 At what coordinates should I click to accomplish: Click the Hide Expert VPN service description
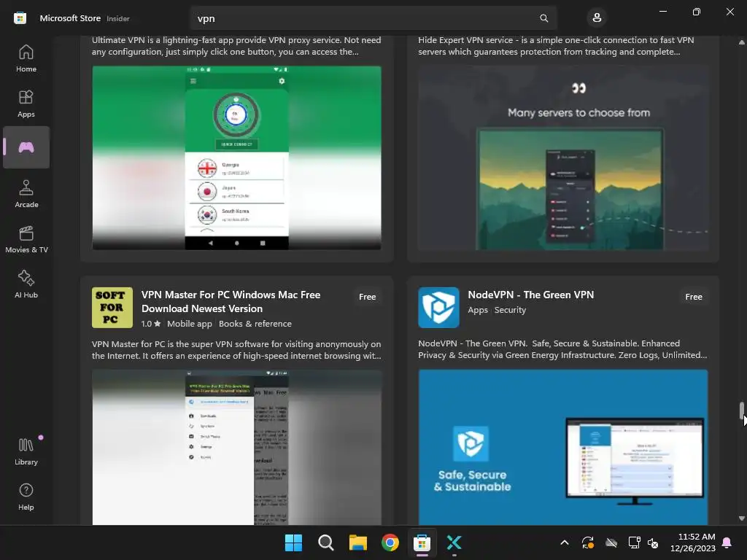click(x=556, y=46)
